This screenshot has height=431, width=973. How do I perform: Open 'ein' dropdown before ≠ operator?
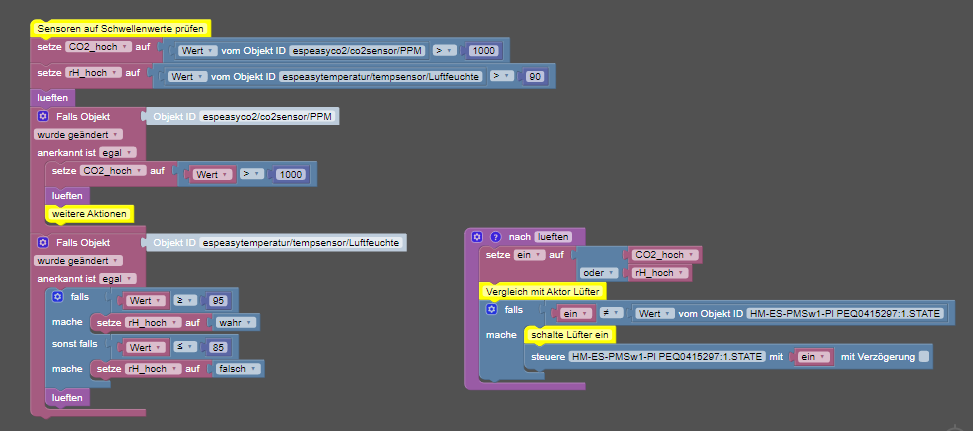[577, 314]
